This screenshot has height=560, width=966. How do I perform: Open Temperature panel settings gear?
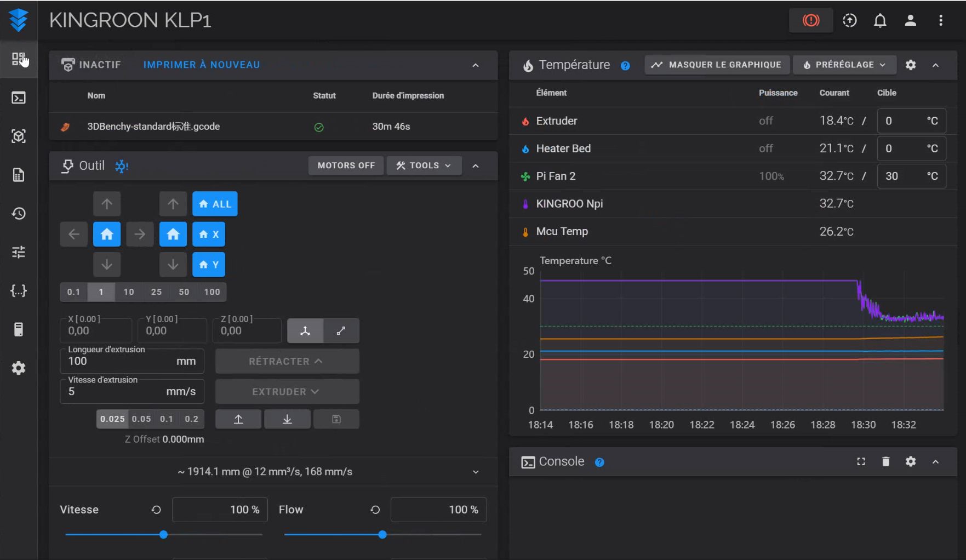(x=911, y=65)
